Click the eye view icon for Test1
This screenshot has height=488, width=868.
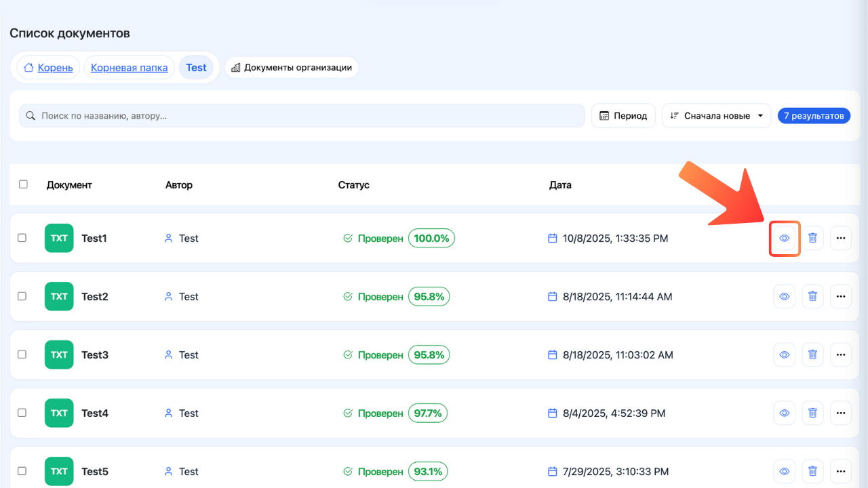(x=784, y=239)
